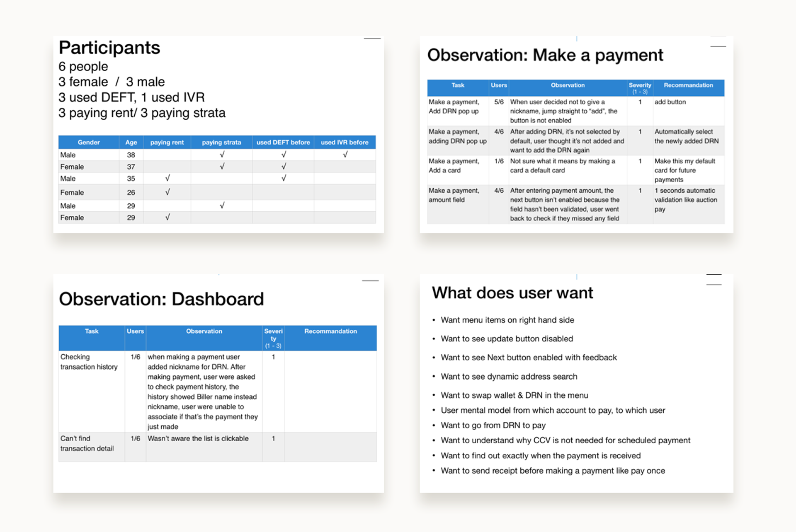The width and height of the screenshot is (796, 532).
Task: Click '3 paying rent/ 3 paying strata' line
Action: pos(142,113)
